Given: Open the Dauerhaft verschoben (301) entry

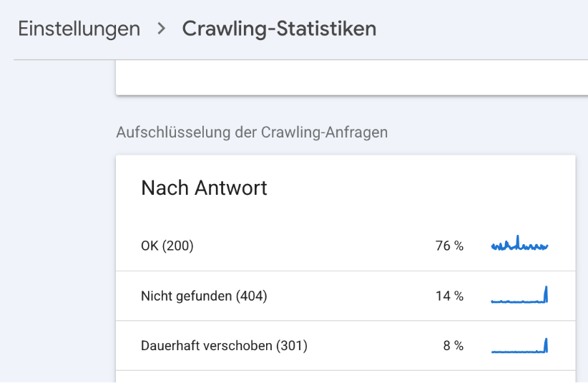Looking at the screenshot, I should click(346, 346).
